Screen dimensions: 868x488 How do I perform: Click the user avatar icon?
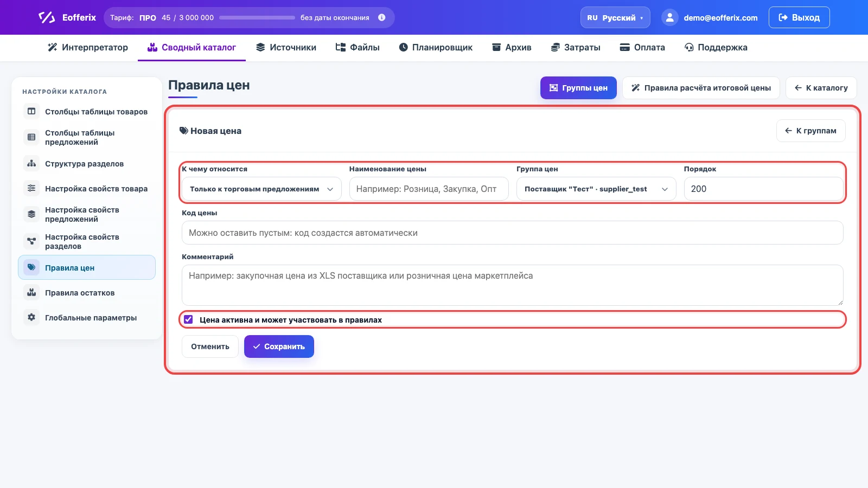[670, 17]
